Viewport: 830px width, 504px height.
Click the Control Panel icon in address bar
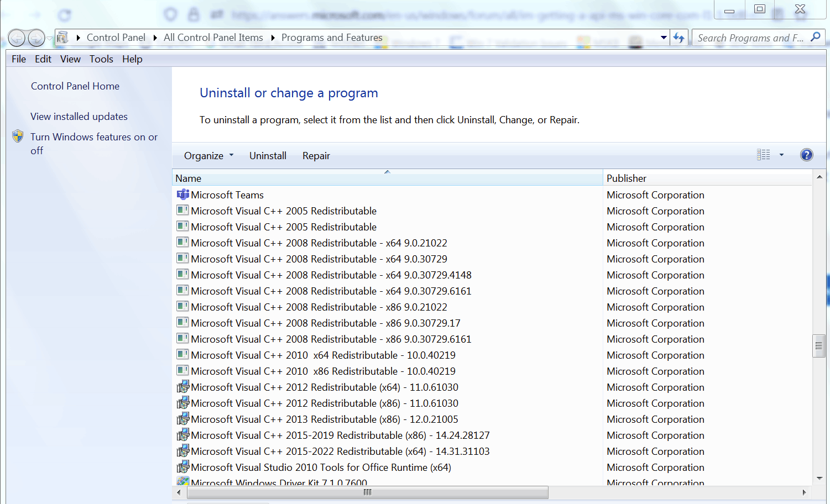tap(63, 38)
